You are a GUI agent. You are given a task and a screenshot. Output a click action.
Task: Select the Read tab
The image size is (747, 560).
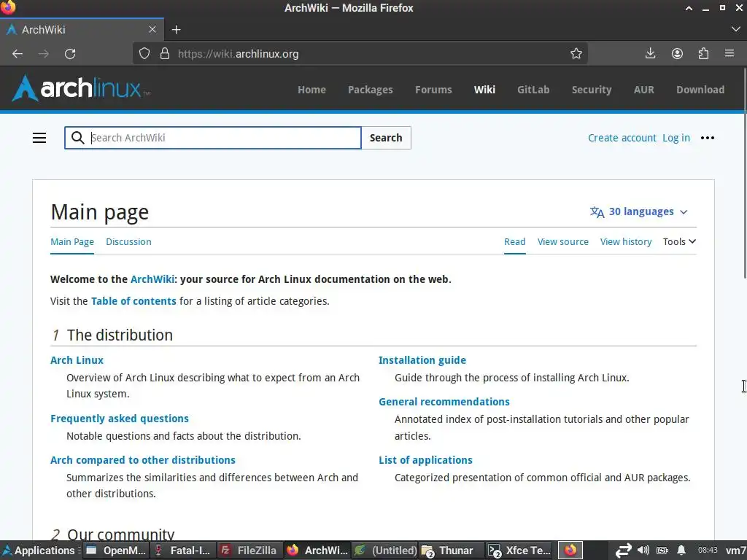(x=514, y=241)
